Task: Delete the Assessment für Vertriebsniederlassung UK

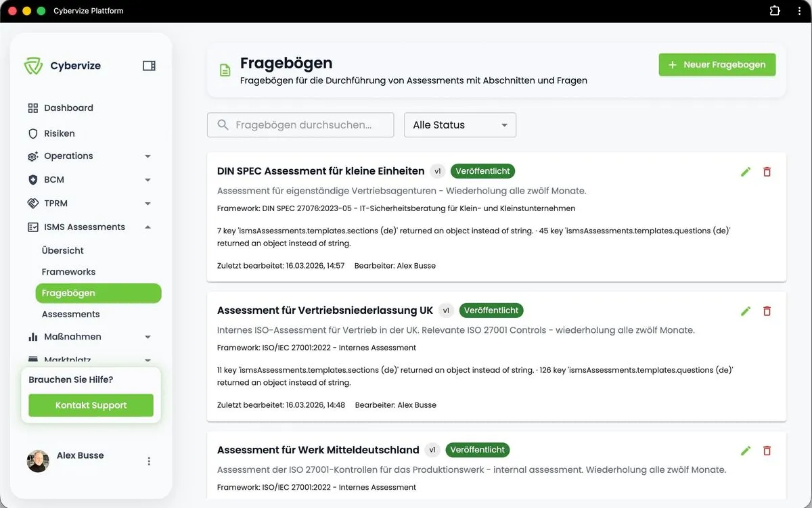Action: [767, 310]
